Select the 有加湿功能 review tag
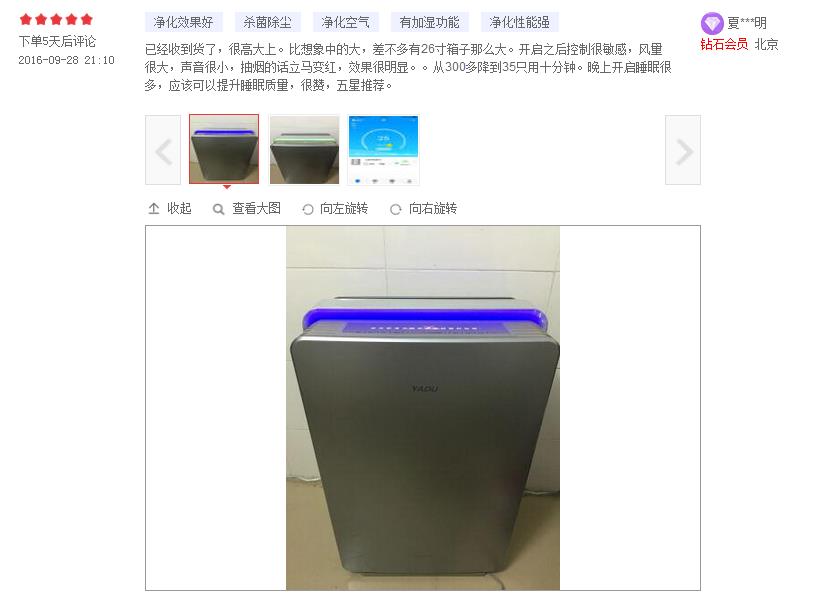Image resolution: width=813 pixels, height=597 pixels. point(429,22)
